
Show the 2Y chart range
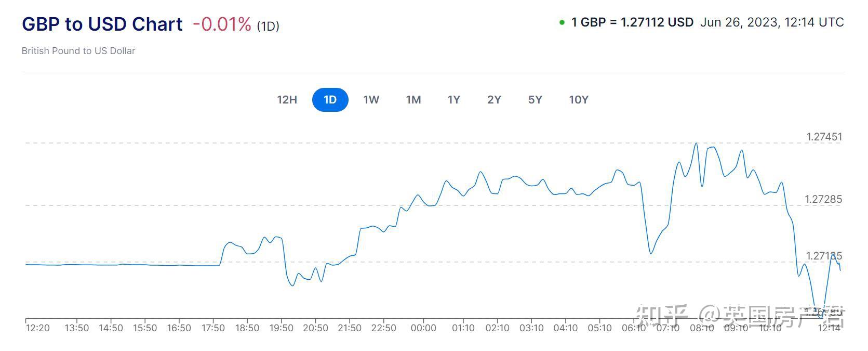click(494, 100)
